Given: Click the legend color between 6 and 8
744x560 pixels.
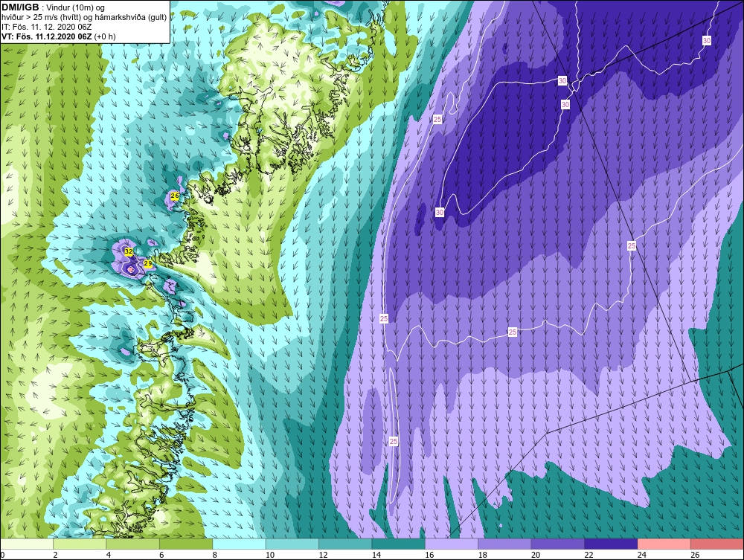Looking at the screenshot, I should [187, 544].
